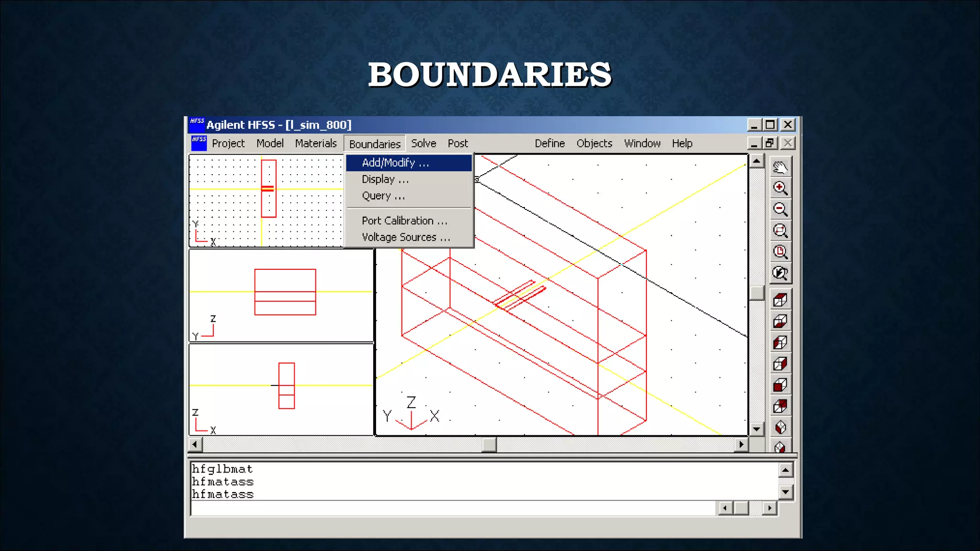Minimize the l_sim_800 document window
This screenshot has height=551, width=980.
pos(755,143)
